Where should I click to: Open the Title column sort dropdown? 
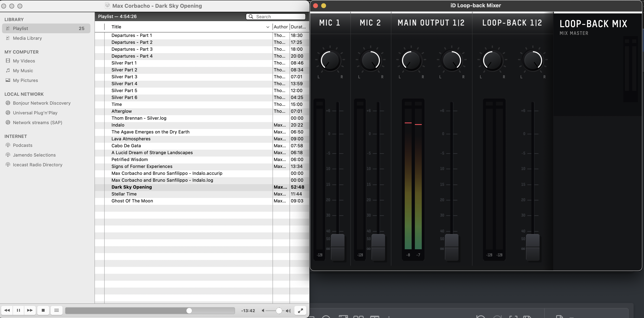pyautogui.click(x=268, y=27)
